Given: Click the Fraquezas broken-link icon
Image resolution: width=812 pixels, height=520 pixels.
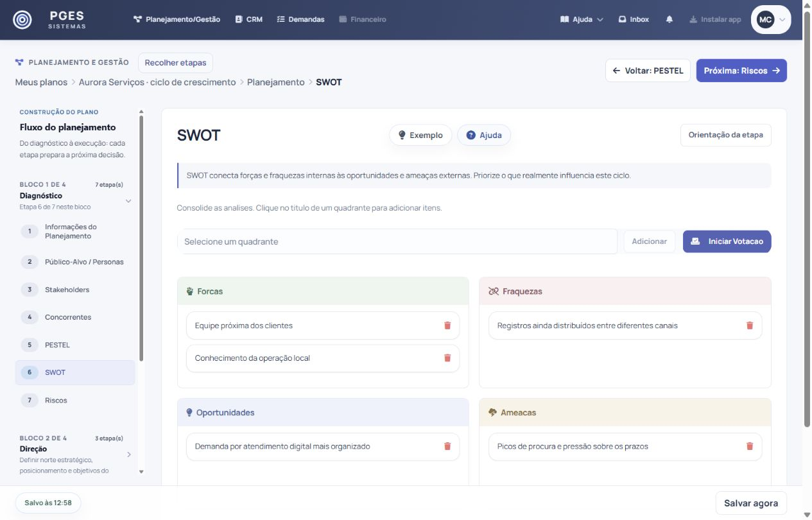Looking at the screenshot, I should 493,291.
